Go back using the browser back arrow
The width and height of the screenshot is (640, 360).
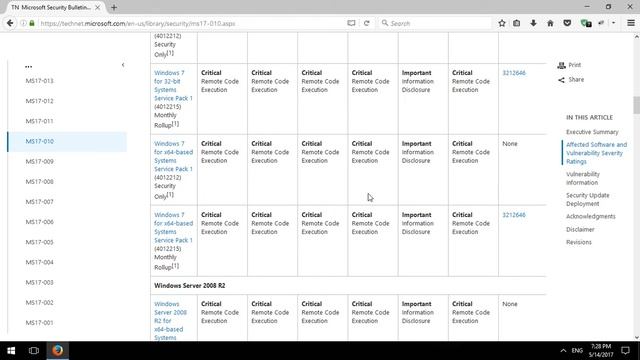click(10, 23)
